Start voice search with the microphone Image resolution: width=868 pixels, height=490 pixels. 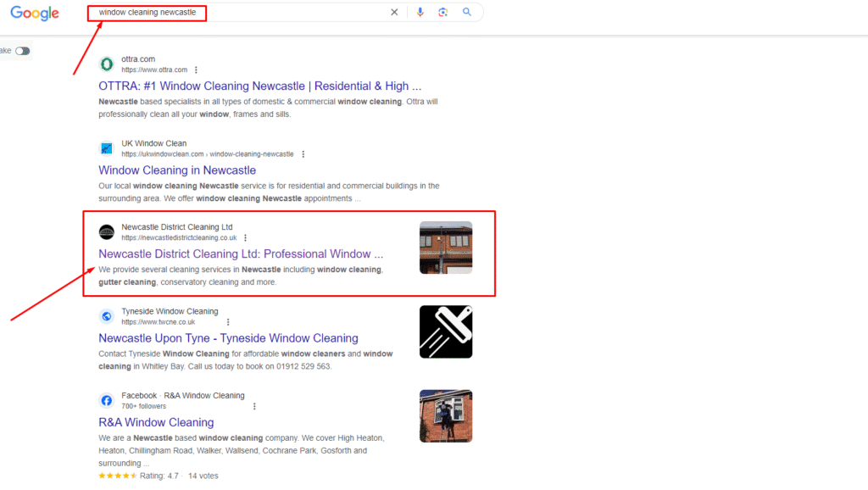420,12
